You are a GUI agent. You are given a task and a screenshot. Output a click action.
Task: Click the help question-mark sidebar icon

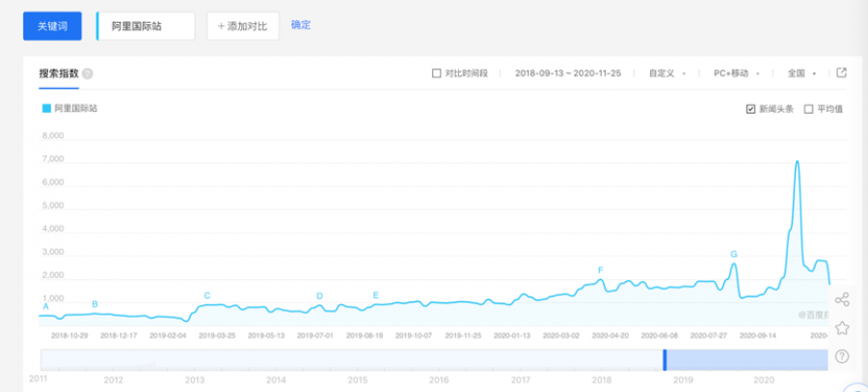click(842, 356)
